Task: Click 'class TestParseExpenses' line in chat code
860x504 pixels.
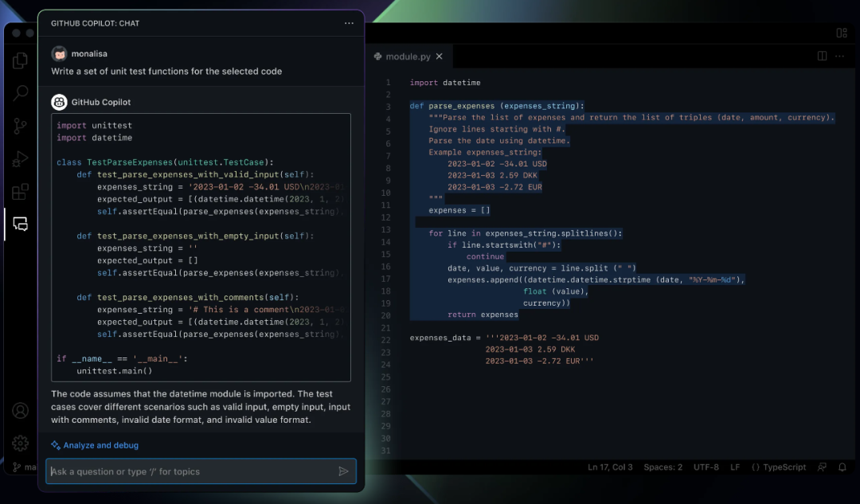Action: [x=165, y=162]
